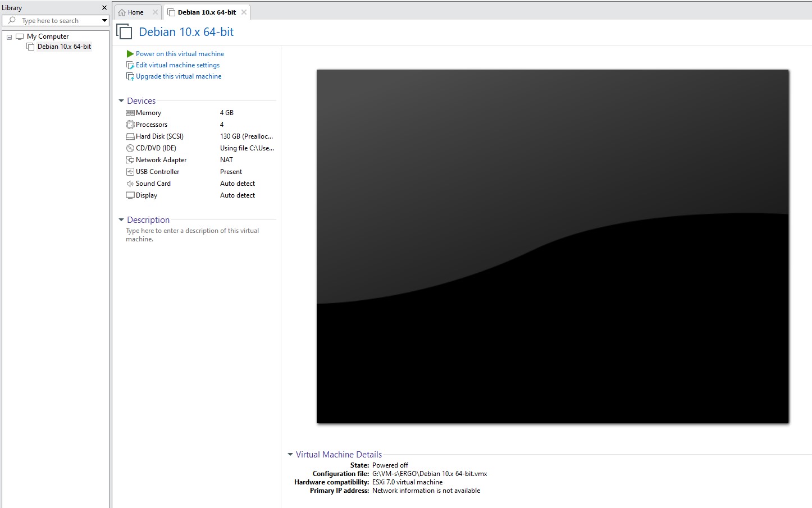Image resolution: width=812 pixels, height=508 pixels.
Task: Click the green Power on play icon
Action: pos(130,54)
